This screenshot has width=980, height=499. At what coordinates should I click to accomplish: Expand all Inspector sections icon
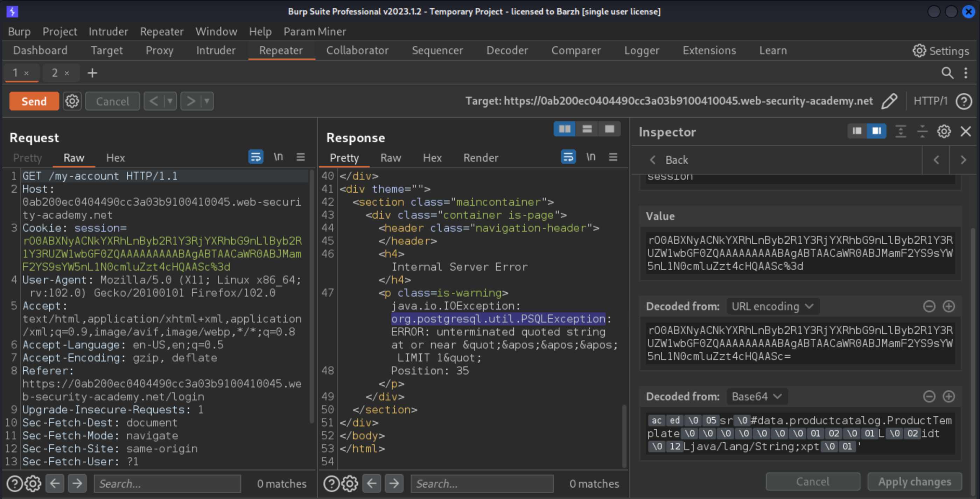(x=901, y=131)
